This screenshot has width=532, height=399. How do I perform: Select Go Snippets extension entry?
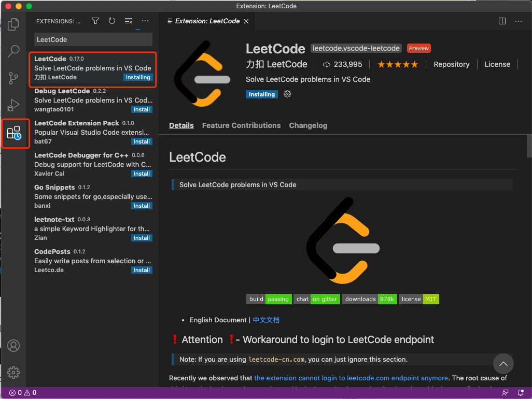pyautogui.click(x=93, y=196)
